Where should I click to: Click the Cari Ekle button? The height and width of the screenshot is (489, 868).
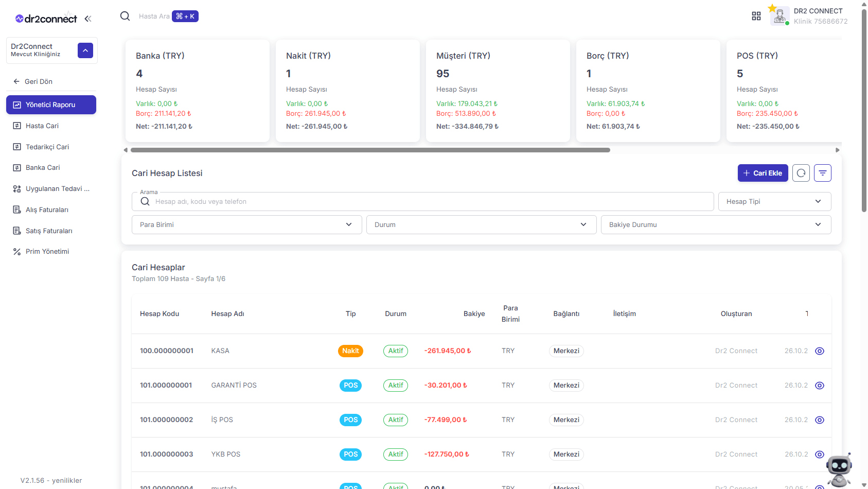tap(763, 173)
